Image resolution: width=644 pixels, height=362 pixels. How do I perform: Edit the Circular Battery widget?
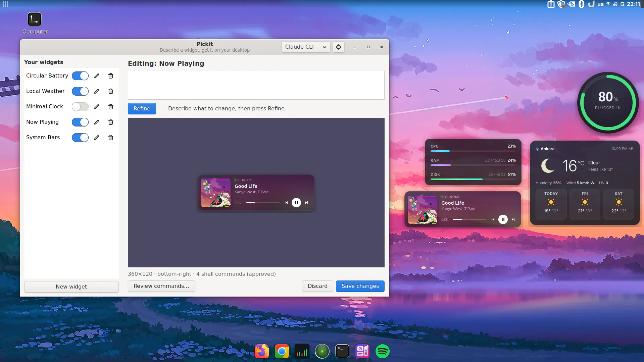coord(97,76)
